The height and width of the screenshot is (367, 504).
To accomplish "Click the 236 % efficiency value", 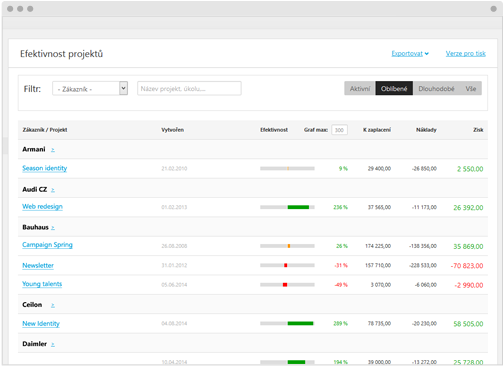I will pos(340,207).
